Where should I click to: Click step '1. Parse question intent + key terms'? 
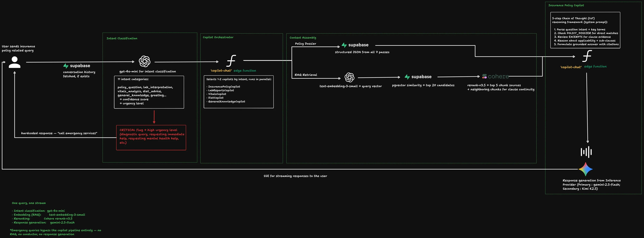point(579,29)
